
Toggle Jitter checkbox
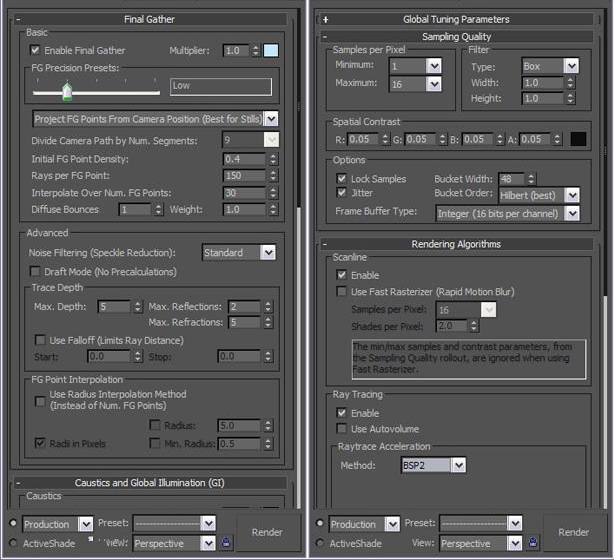tap(341, 192)
